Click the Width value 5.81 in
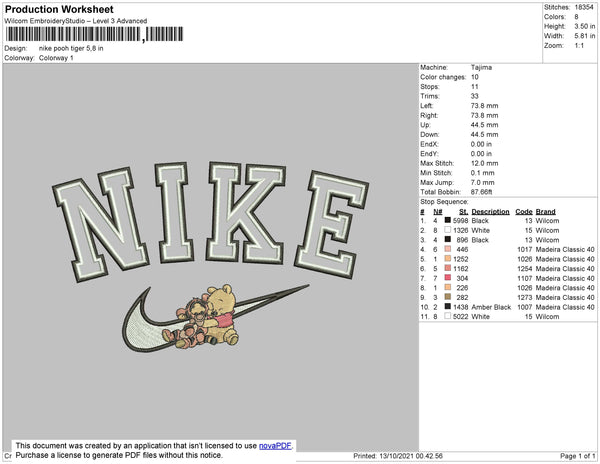600x464 pixels. click(x=584, y=36)
